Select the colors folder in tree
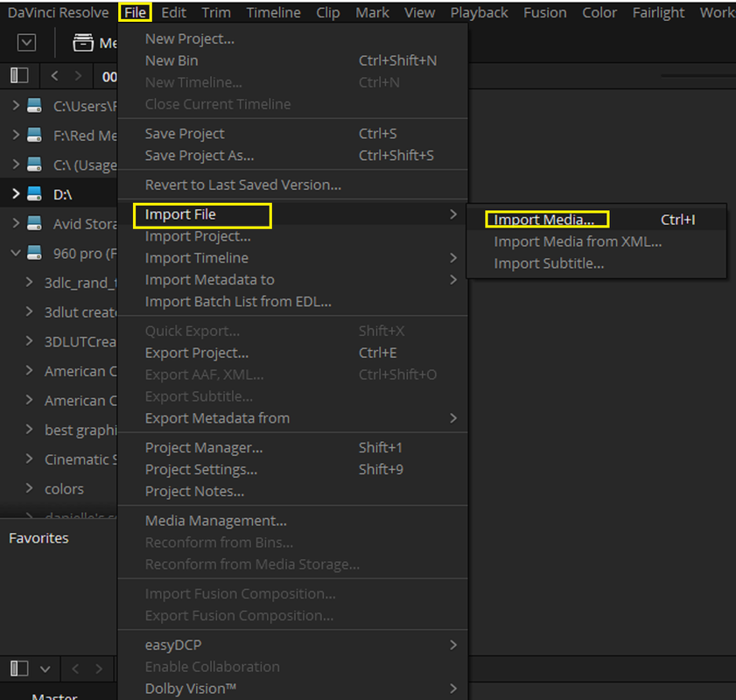The width and height of the screenshot is (736, 700). click(x=64, y=489)
